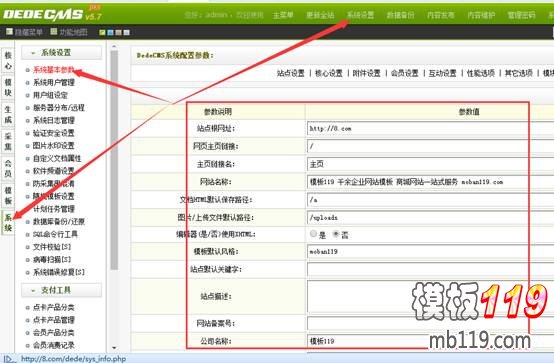Open 内容维护 in top navigation
The width and height of the screenshot is (554, 363).
pos(481,15)
